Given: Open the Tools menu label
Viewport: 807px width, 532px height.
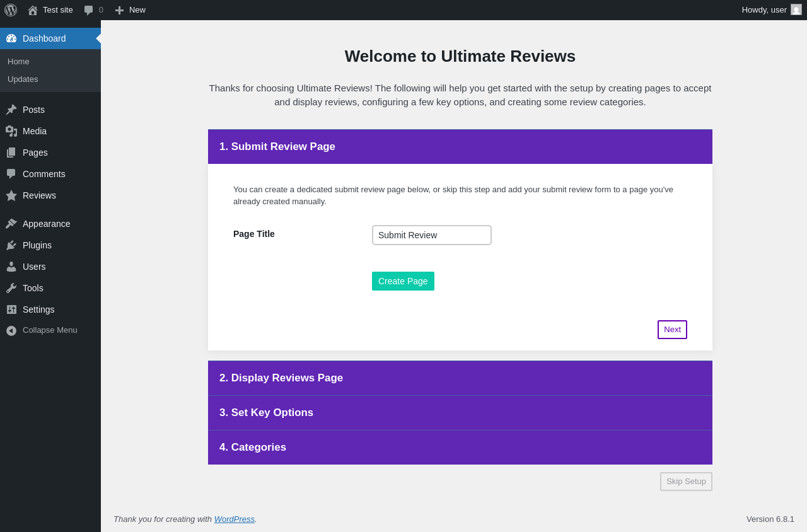Looking at the screenshot, I should (x=33, y=288).
